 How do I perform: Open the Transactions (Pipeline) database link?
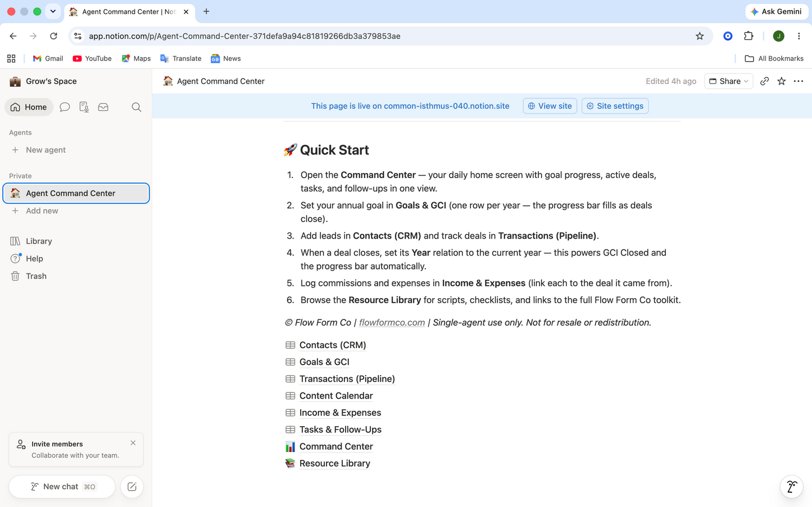tap(347, 378)
